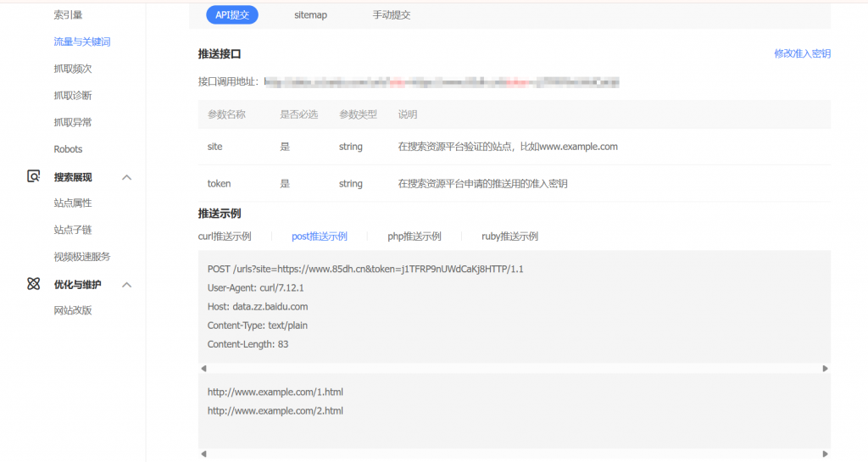This screenshot has height=462, width=868.
Task: Click the site row description text
Action: click(508, 147)
